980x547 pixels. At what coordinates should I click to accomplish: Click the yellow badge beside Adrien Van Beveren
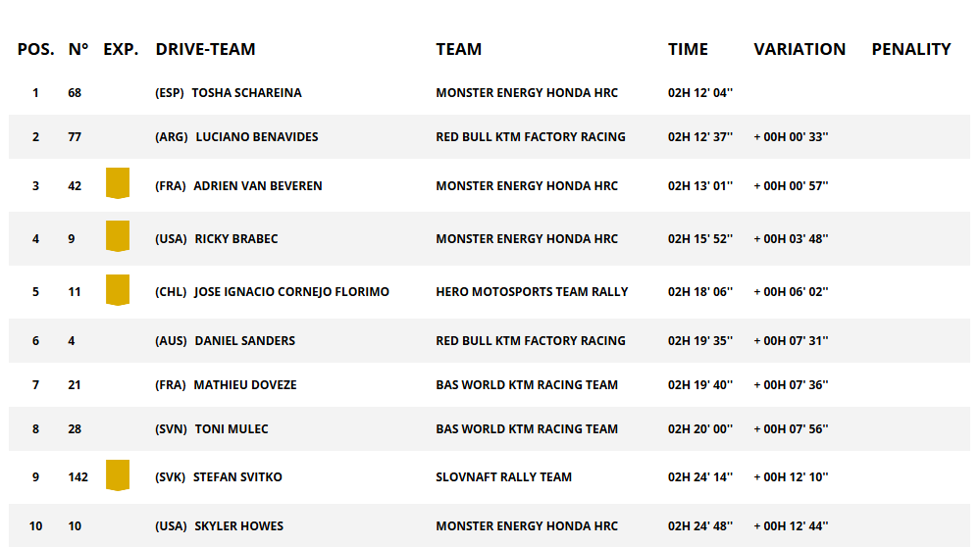118,183
